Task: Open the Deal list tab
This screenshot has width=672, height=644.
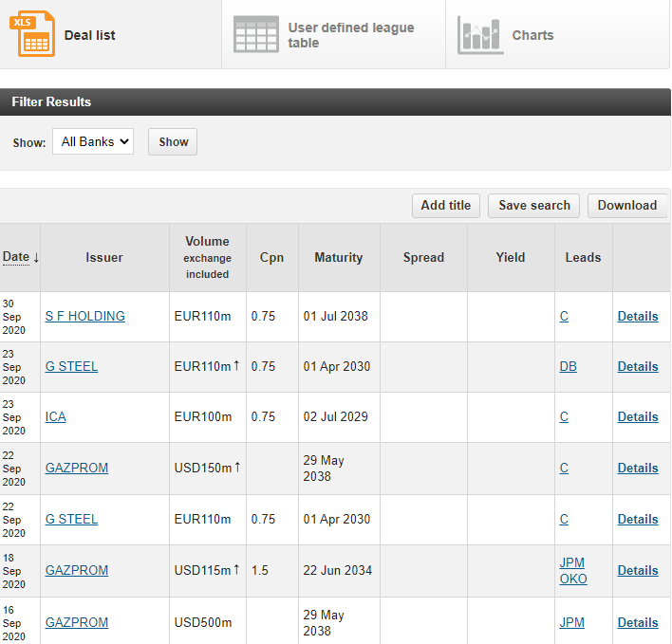Action: (110, 34)
